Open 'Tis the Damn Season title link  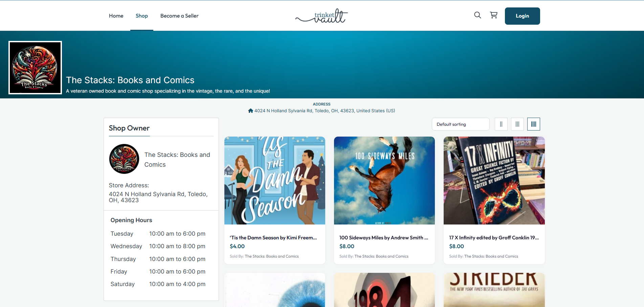[273, 238]
